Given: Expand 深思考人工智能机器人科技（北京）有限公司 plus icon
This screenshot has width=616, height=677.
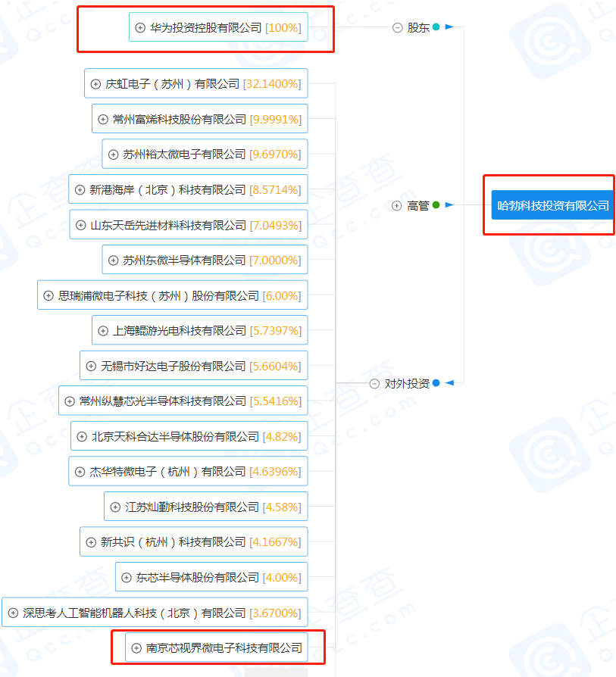Looking at the screenshot, I should coord(14,613).
